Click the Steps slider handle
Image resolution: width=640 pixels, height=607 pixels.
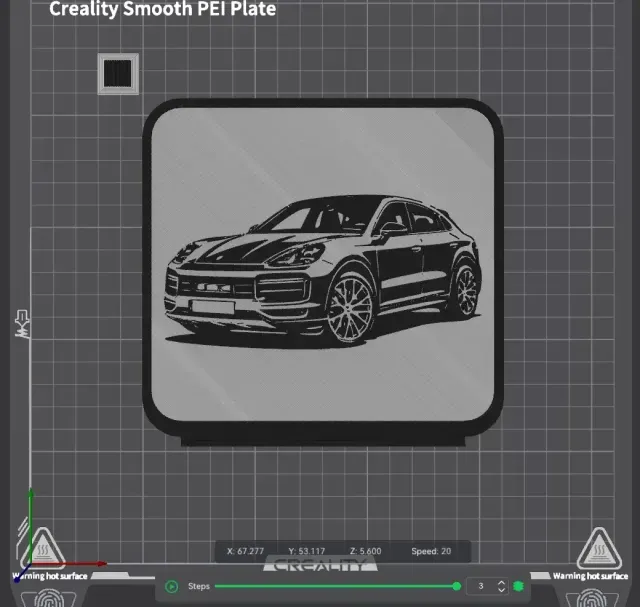click(457, 586)
